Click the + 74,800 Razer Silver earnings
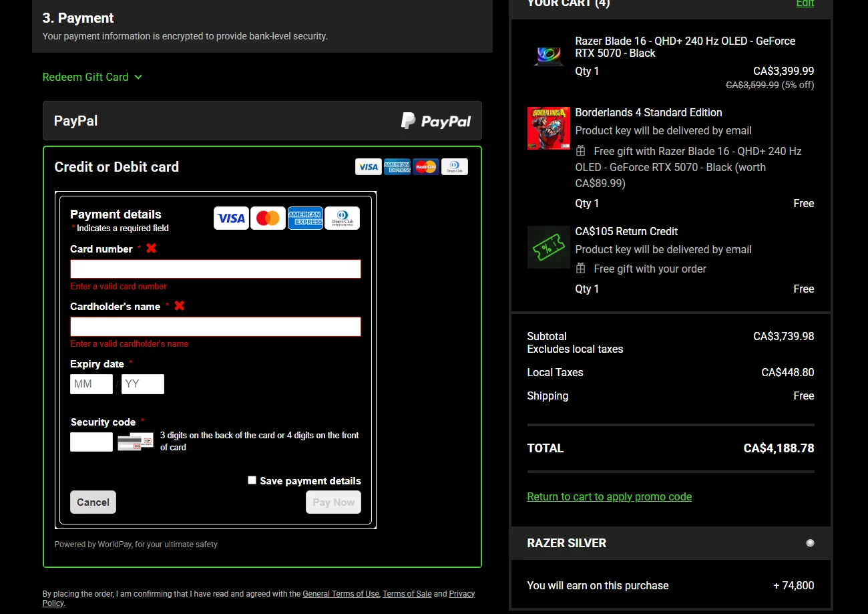This screenshot has width=868, height=614. [794, 585]
